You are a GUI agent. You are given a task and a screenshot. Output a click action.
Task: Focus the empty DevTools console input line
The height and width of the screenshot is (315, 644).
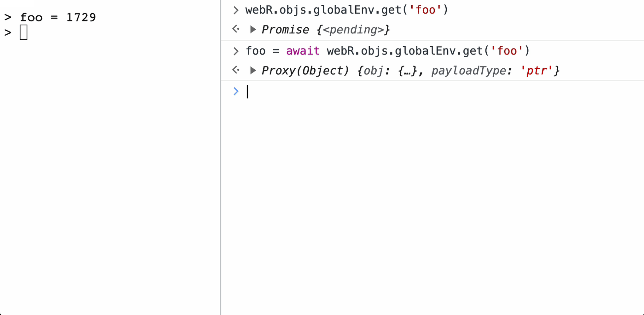click(410, 92)
